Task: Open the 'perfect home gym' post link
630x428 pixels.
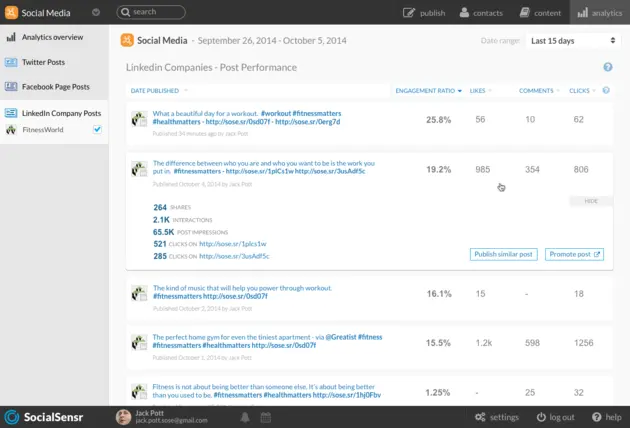Action: click(x=267, y=341)
